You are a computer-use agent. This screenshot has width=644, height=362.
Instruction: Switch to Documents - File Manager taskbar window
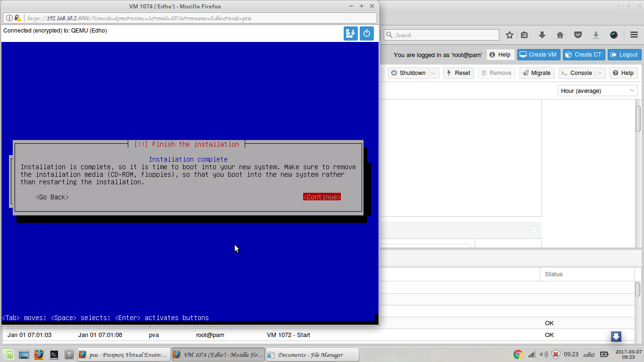pyautogui.click(x=312, y=354)
